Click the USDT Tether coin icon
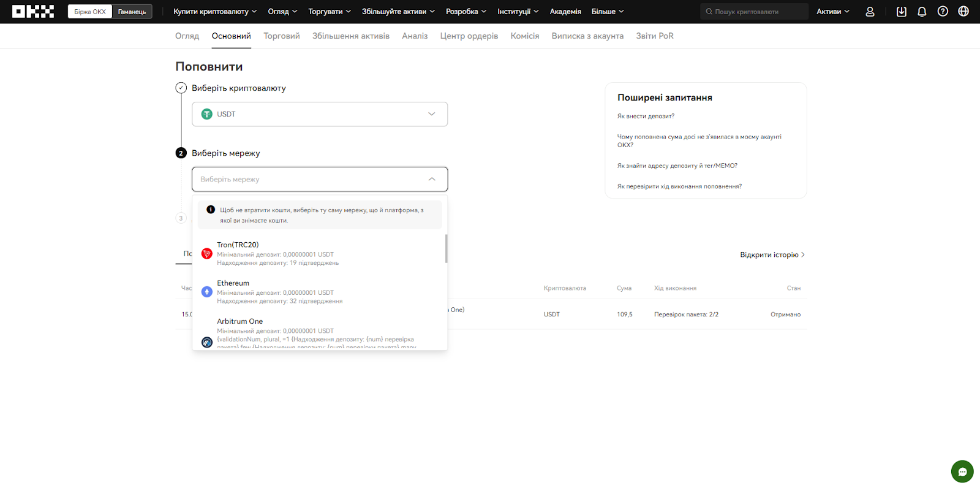The image size is (980, 488). coord(207,114)
